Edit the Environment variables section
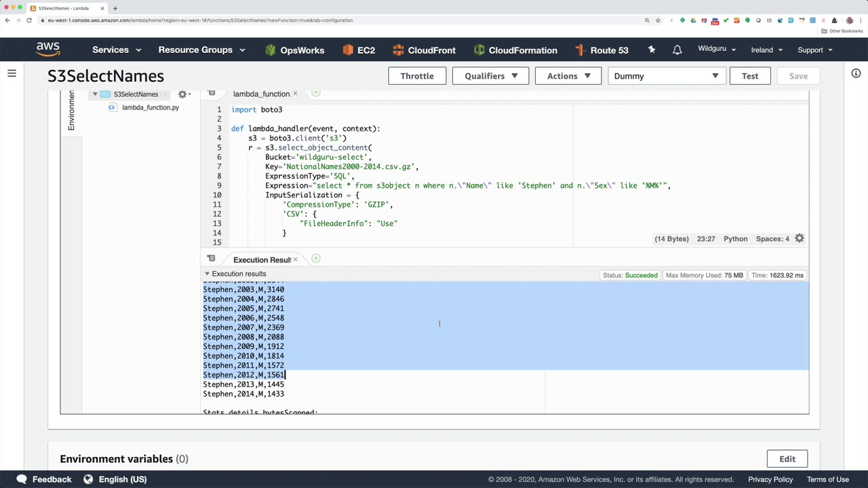The width and height of the screenshot is (868, 488). (787, 459)
